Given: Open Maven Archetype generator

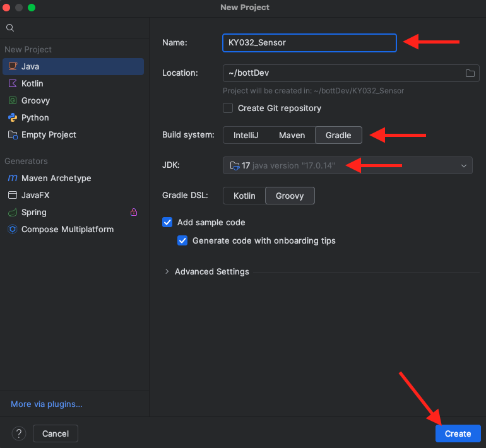Looking at the screenshot, I should [73, 178].
